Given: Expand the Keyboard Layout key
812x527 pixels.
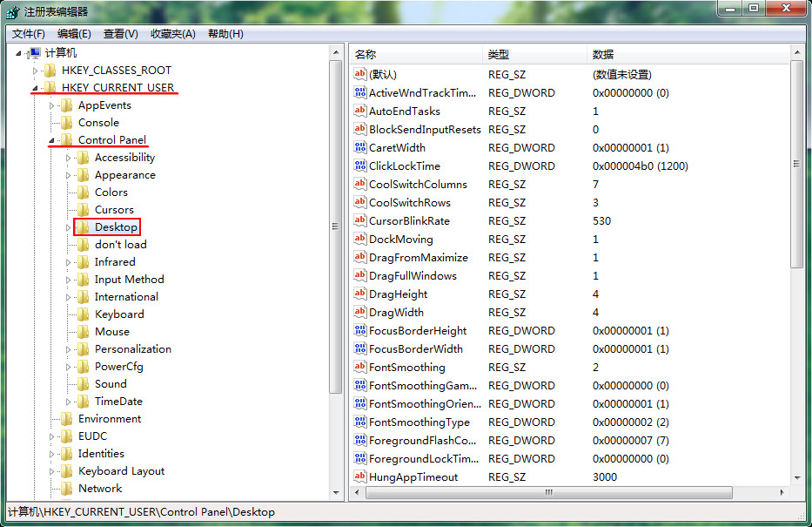Looking at the screenshot, I should [51, 471].
